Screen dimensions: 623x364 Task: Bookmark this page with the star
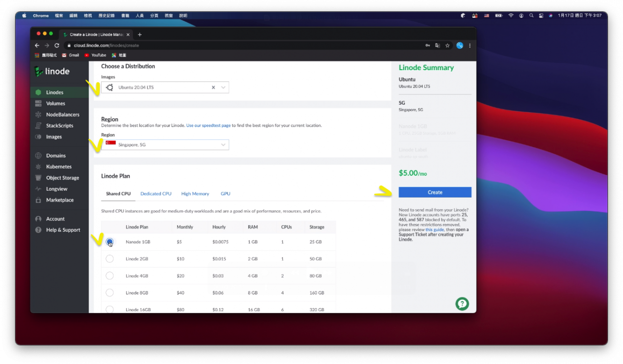tap(447, 45)
